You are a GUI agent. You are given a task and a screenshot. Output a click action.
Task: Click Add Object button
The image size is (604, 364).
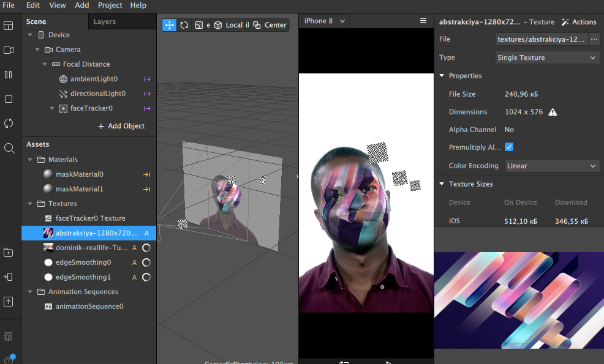(121, 126)
